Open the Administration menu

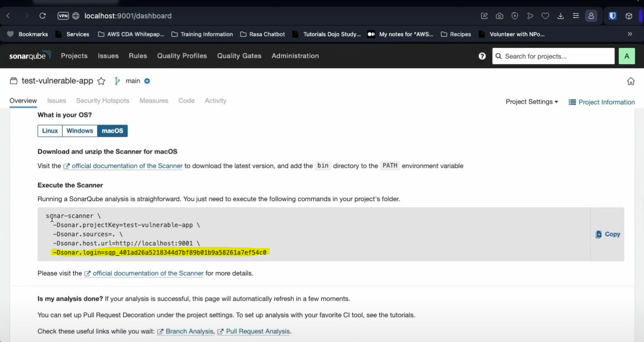pos(295,56)
